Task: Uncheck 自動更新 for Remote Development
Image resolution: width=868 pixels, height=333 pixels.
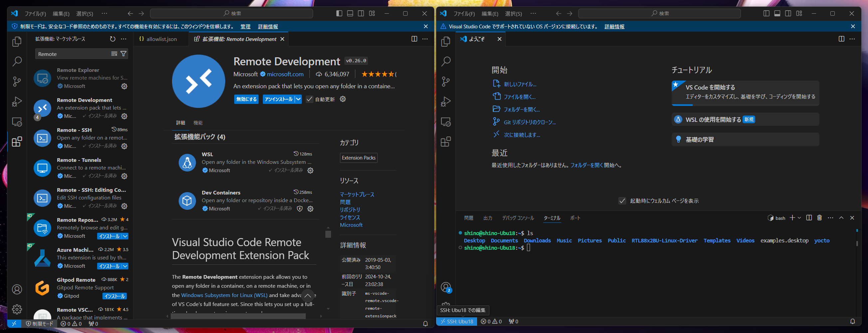Action: pos(309,99)
